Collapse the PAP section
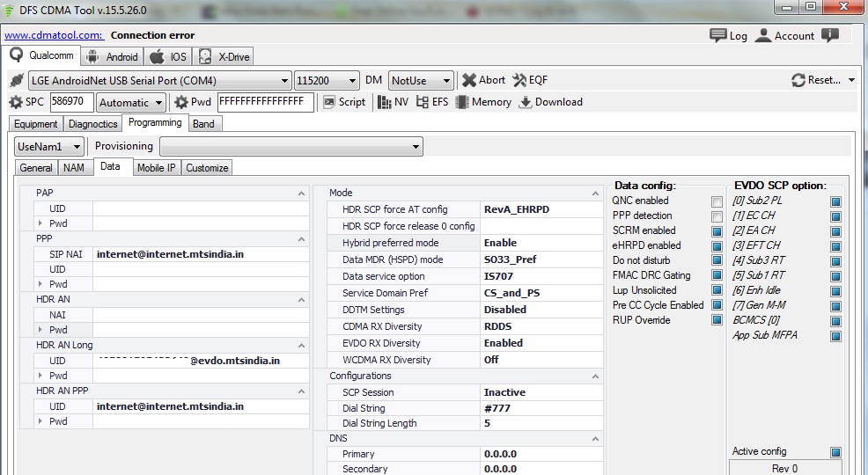The height and width of the screenshot is (475, 868). 301,194
